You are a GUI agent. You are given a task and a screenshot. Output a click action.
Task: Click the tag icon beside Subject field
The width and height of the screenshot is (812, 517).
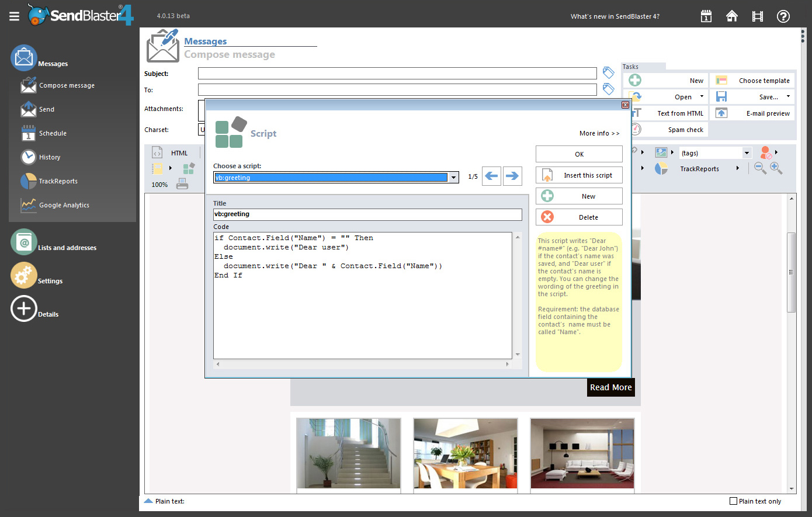[608, 72]
